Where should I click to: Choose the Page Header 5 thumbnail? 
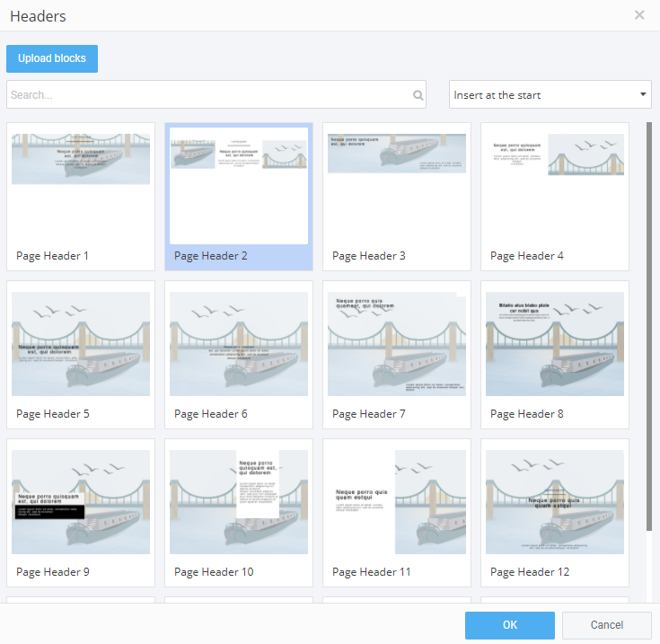81,354
